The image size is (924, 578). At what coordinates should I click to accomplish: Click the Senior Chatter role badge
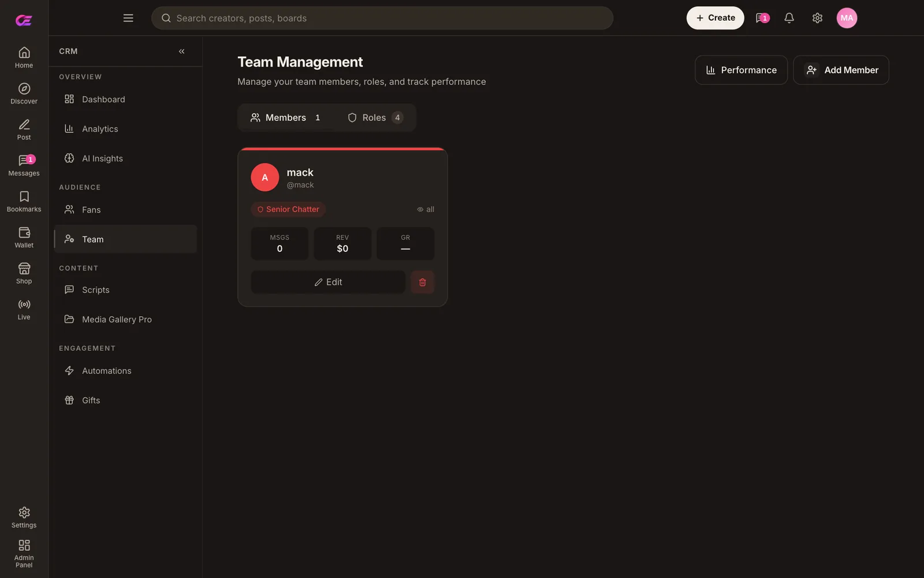click(x=288, y=209)
